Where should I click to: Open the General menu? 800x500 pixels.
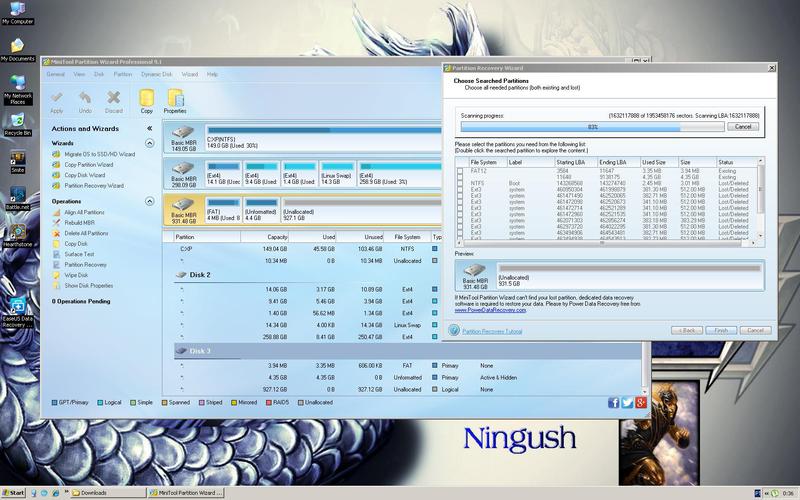pyautogui.click(x=56, y=74)
